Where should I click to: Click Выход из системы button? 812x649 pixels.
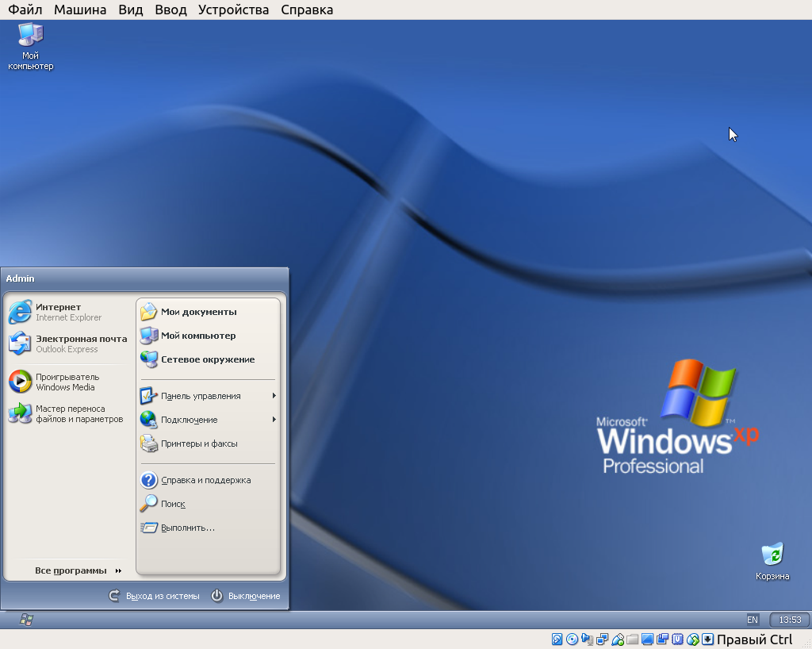(154, 596)
